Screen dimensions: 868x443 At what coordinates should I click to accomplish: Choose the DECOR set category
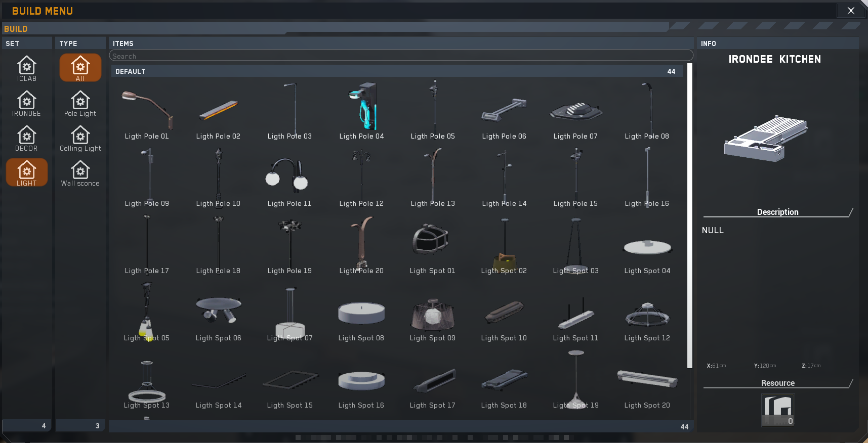(27, 138)
